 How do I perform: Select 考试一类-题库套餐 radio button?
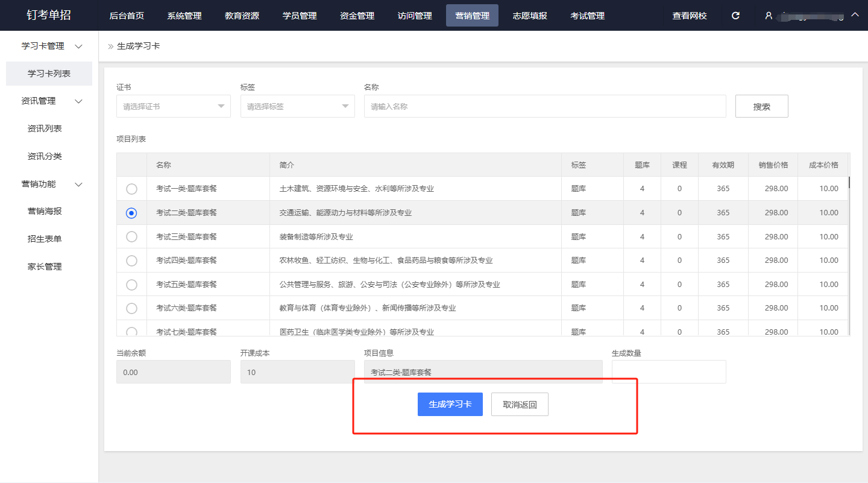coord(131,189)
